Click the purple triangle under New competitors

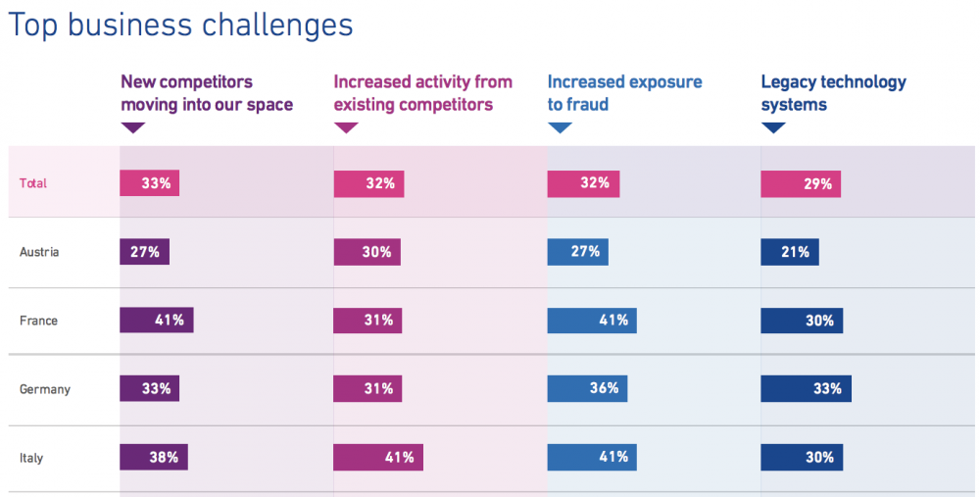point(133,127)
